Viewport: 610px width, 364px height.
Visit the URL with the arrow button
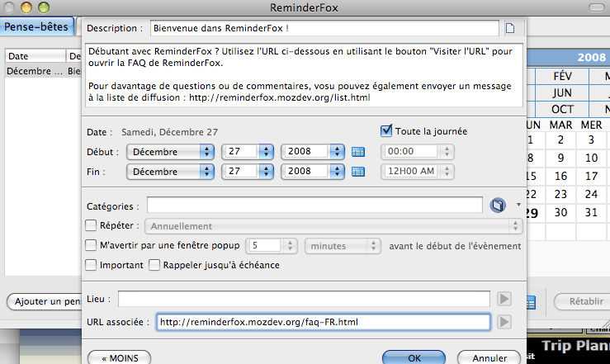503,322
